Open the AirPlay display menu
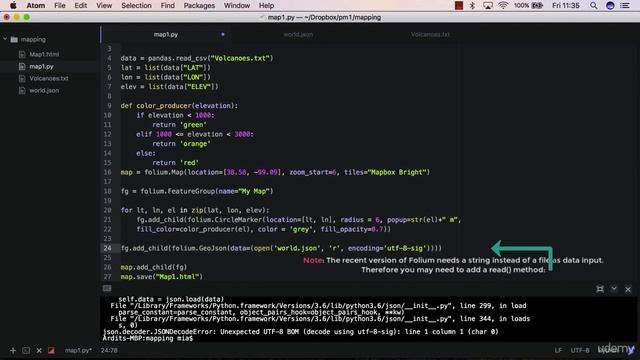 (487, 5)
